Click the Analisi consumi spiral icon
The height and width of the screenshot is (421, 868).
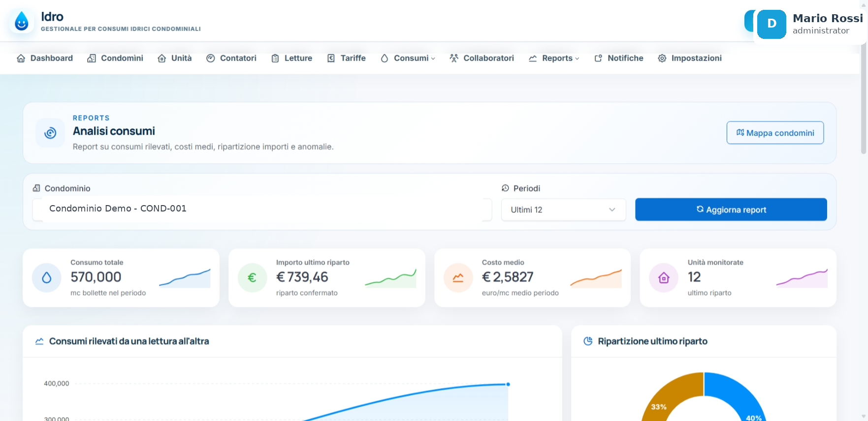[50, 133]
